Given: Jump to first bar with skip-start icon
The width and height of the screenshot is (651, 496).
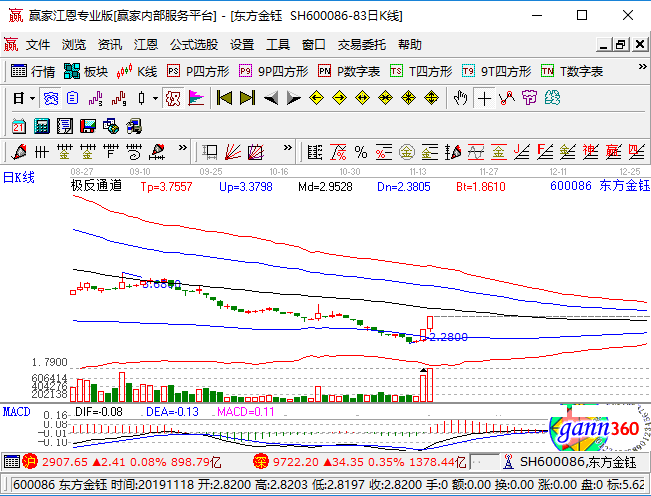Looking at the screenshot, I should pos(225,98).
